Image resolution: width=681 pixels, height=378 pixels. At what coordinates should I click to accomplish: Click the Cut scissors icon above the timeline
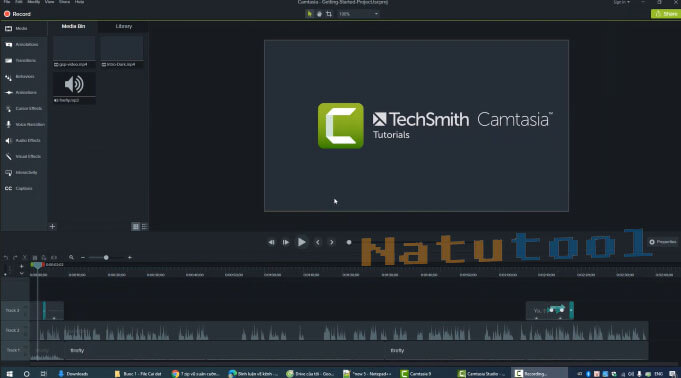click(x=25, y=258)
